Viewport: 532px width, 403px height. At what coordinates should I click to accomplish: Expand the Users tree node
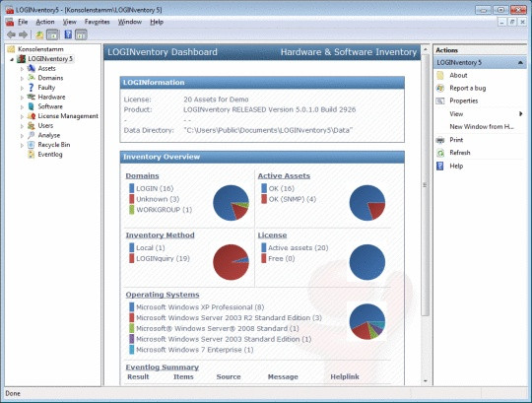click(x=22, y=126)
